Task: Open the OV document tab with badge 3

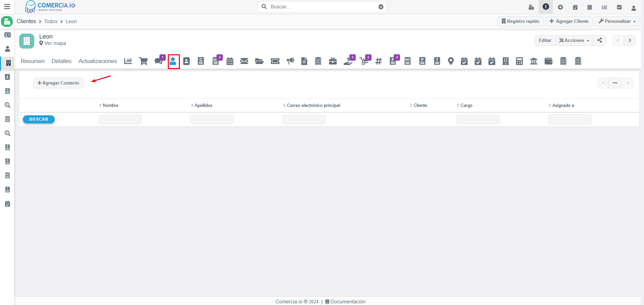Action: tap(216, 61)
